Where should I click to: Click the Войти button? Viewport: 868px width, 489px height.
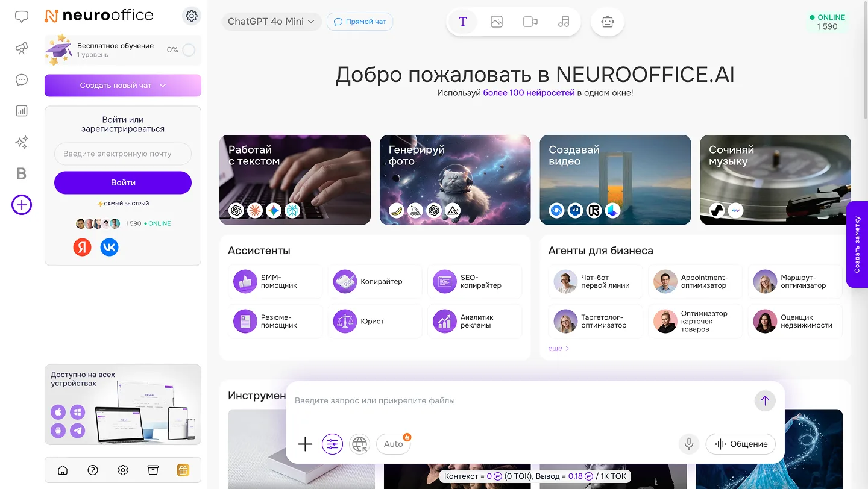pos(123,182)
